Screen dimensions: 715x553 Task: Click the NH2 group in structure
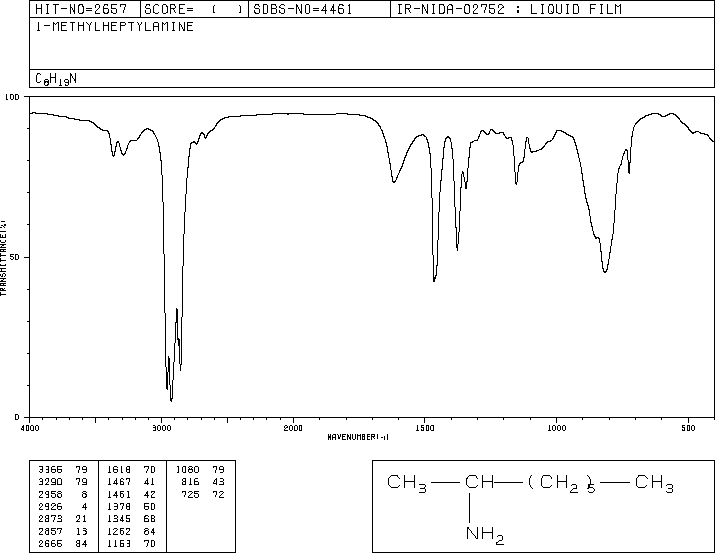point(485,534)
